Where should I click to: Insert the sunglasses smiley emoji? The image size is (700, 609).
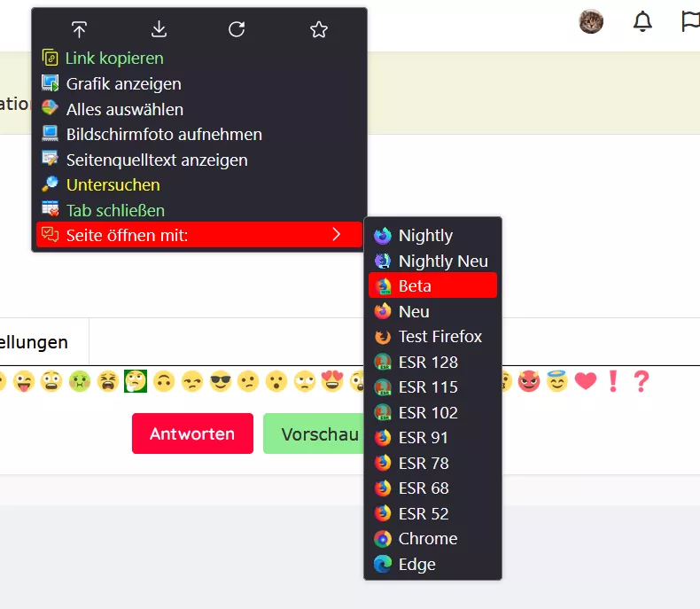(x=221, y=381)
